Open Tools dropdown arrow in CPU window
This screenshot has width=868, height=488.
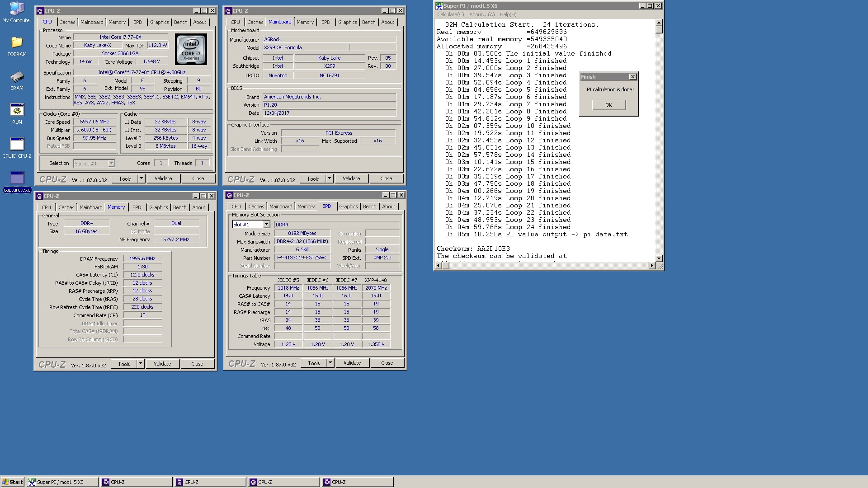pos(141,178)
